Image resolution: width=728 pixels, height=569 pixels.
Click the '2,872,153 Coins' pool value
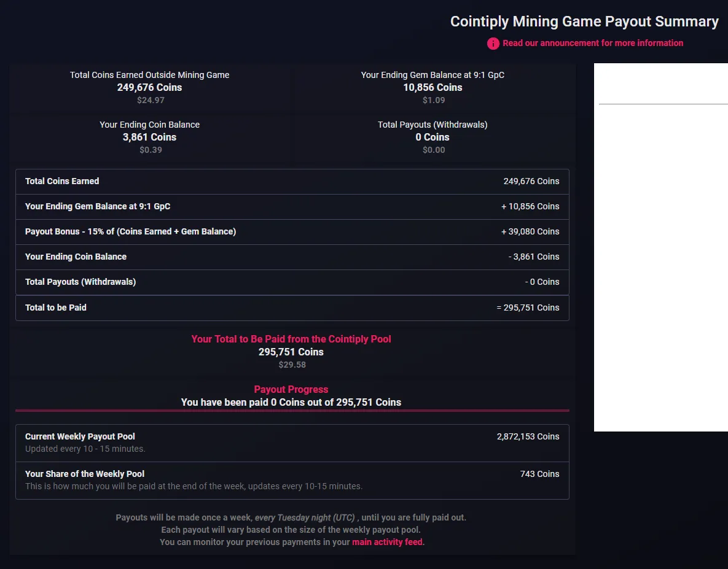528,436
